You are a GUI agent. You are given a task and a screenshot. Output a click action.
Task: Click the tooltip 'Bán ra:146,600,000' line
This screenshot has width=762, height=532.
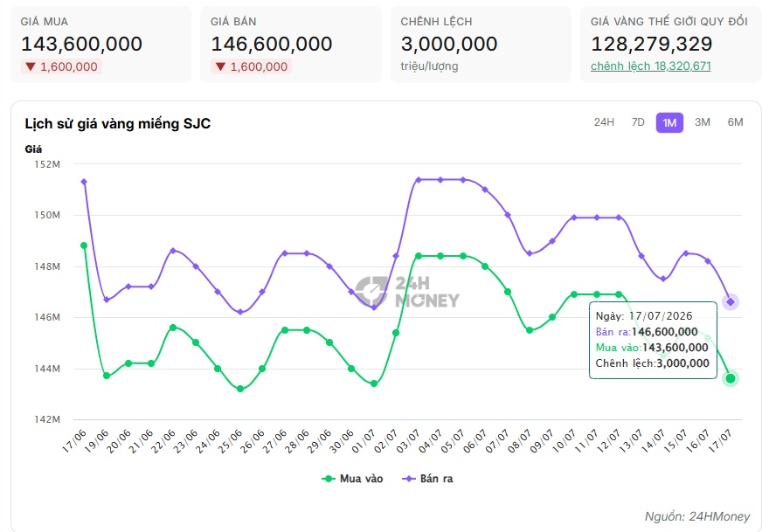pyautogui.click(x=647, y=332)
